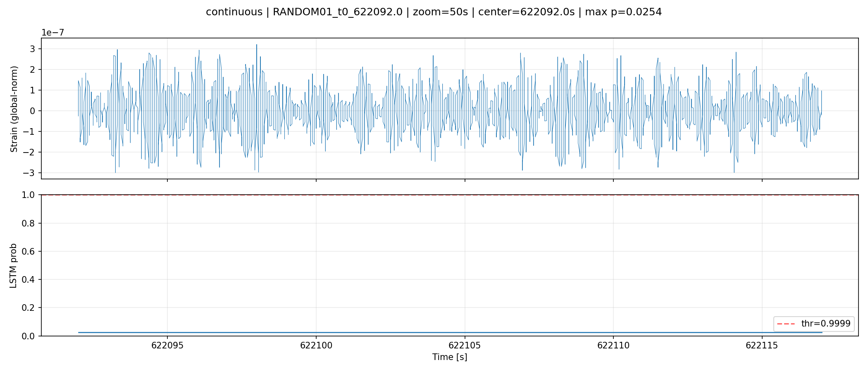Click the "622115" x-axis tick label

pos(762,346)
